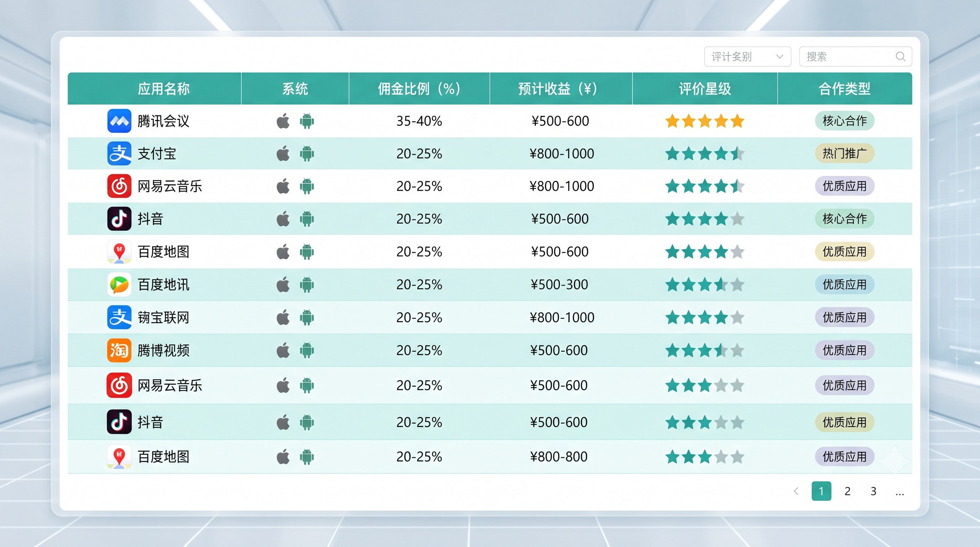Click the orange 腾博视频 app icon
Image resolution: width=980 pixels, height=547 pixels.
[119, 350]
